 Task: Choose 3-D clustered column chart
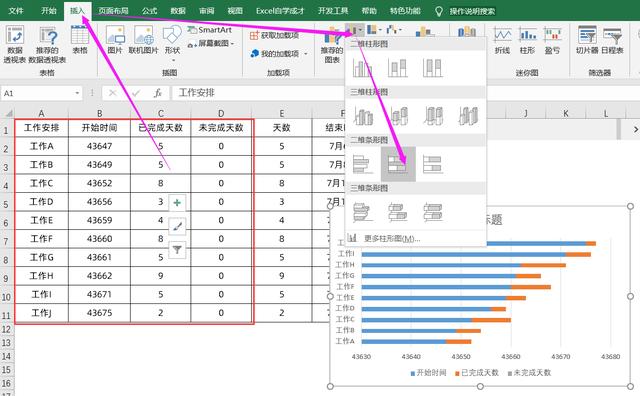(x=363, y=116)
